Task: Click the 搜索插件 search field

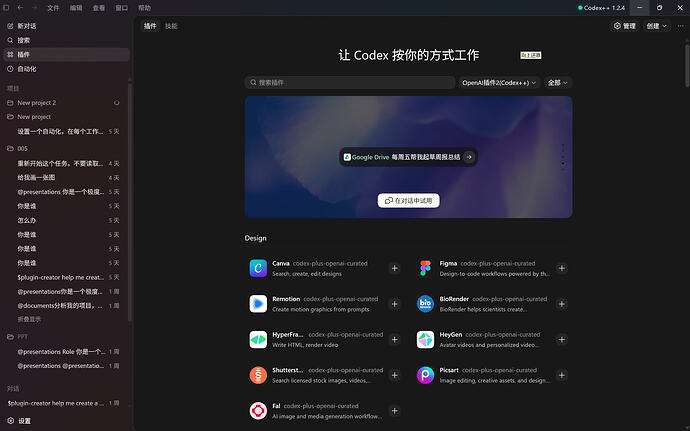Action: click(x=350, y=82)
